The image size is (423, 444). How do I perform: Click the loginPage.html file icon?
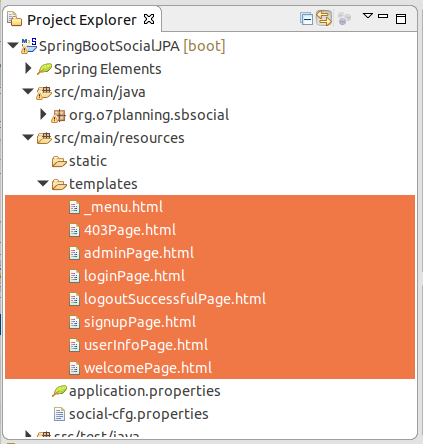point(74,276)
